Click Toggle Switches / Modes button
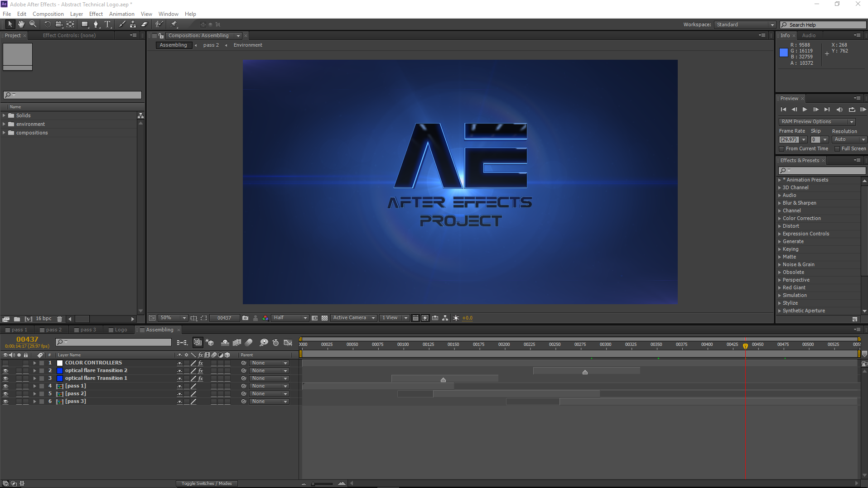868x488 pixels. pos(207,483)
